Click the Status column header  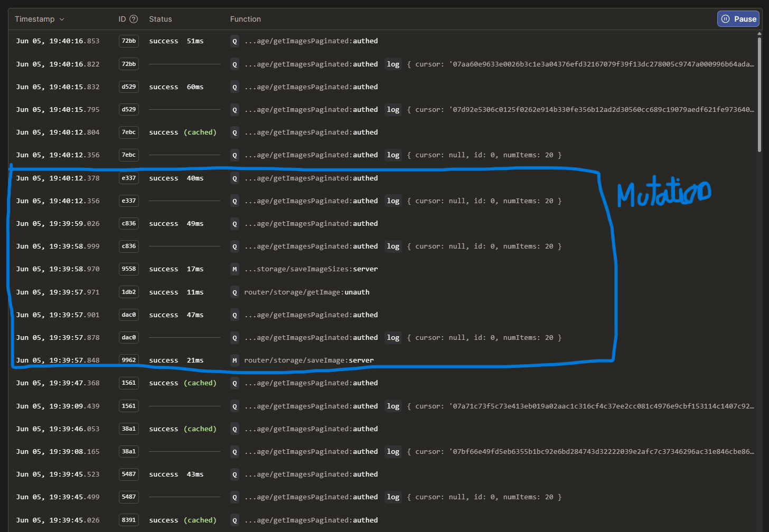(161, 19)
